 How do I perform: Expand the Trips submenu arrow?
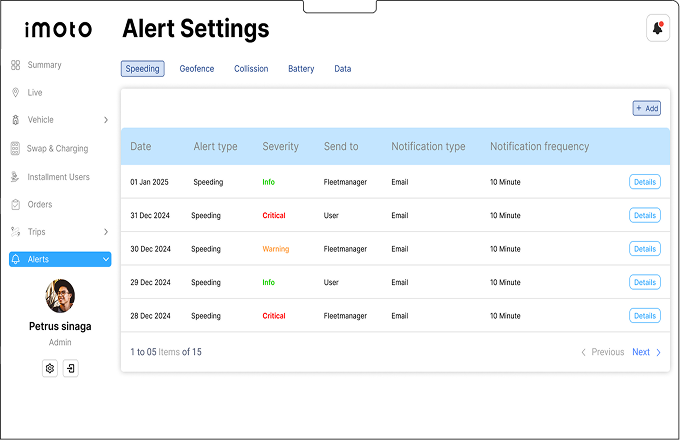point(106,232)
